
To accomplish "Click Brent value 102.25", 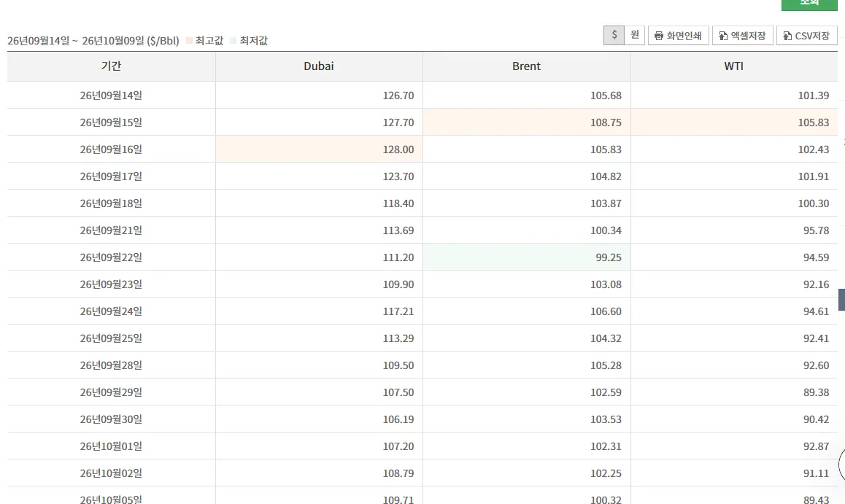I will click(606, 473).
